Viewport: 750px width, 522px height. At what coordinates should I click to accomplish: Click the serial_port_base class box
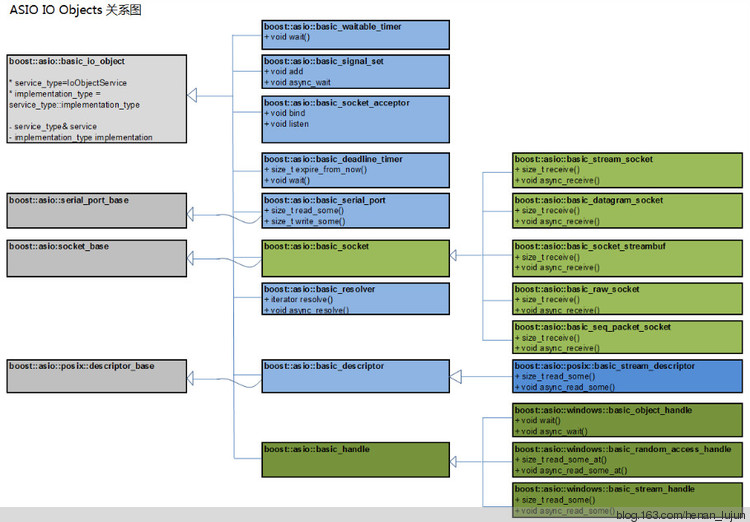[97, 209]
